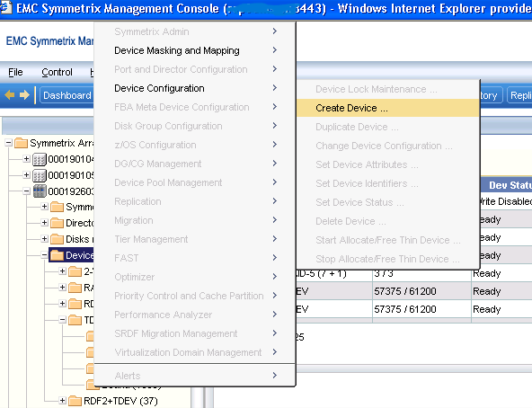Open the File menu
The width and height of the screenshot is (532, 408).
pyautogui.click(x=15, y=72)
